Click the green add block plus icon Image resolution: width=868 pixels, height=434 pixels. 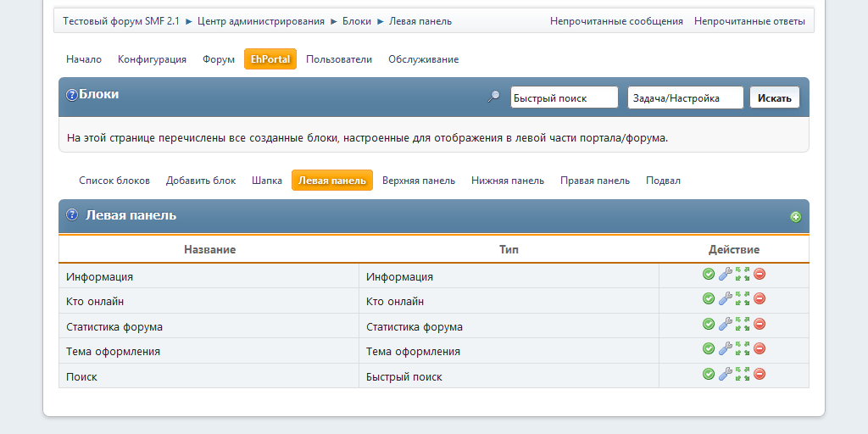795,217
